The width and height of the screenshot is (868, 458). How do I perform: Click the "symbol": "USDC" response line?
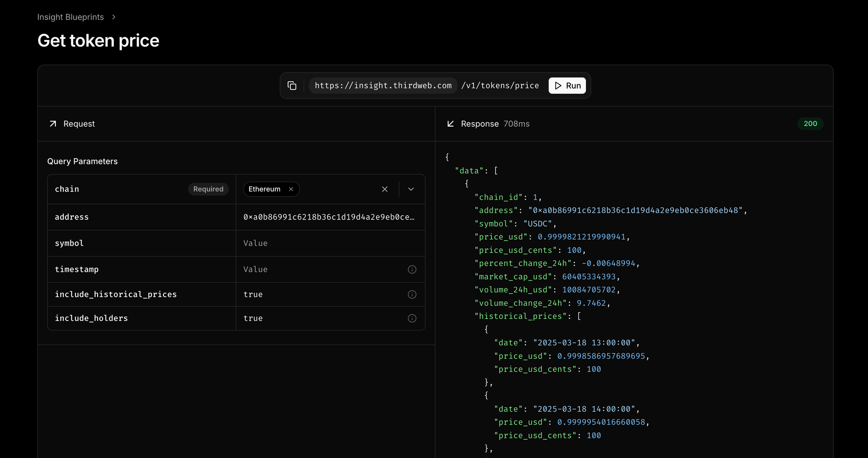click(515, 224)
